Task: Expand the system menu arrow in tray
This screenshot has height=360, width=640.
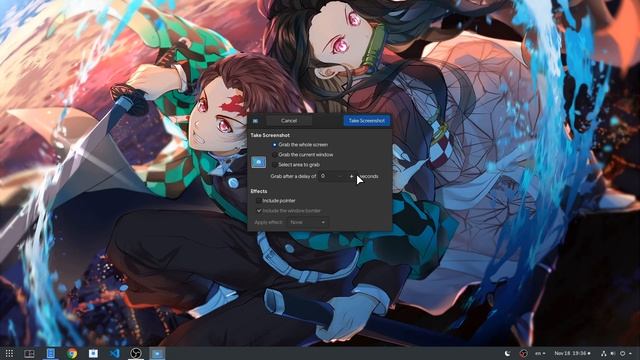Action: click(631, 353)
